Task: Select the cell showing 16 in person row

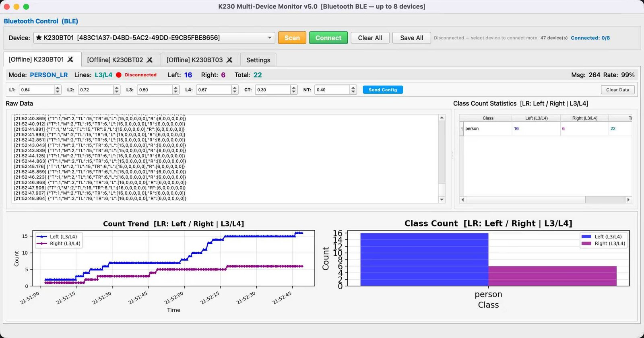Action: pyautogui.click(x=536, y=129)
